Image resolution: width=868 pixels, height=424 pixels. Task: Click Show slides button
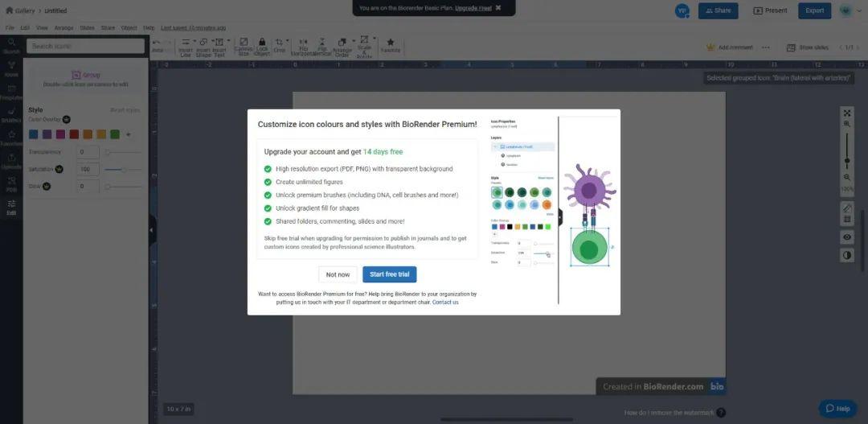[x=809, y=47]
